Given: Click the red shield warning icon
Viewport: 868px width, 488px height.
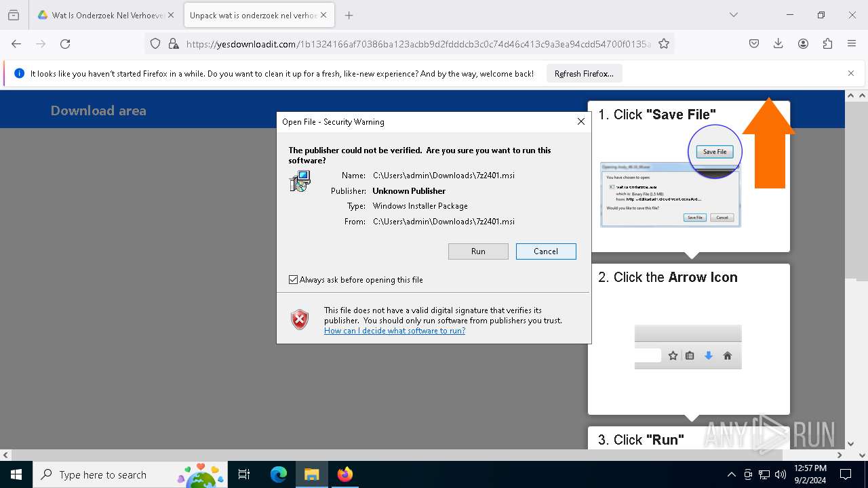Looking at the screenshot, I should [300, 319].
